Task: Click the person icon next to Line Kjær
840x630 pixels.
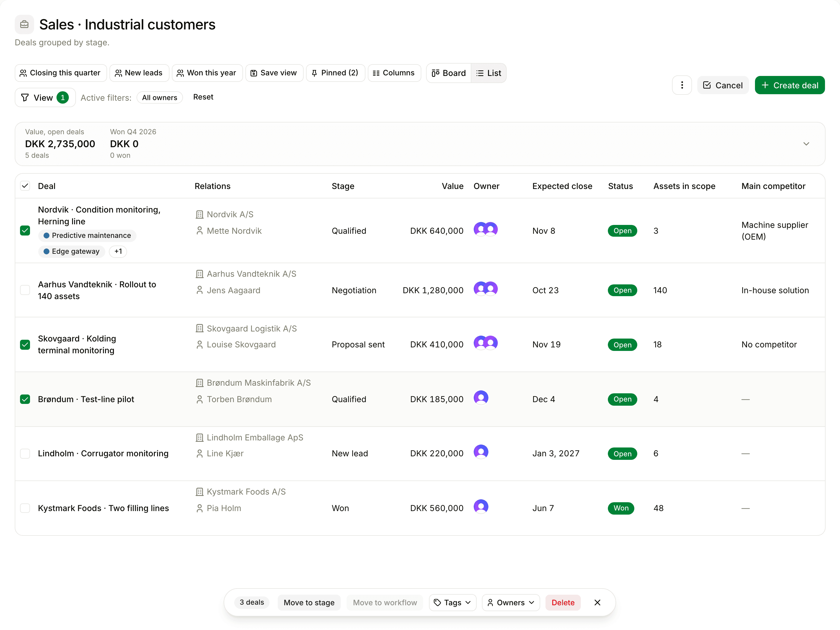Action: (x=199, y=453)
